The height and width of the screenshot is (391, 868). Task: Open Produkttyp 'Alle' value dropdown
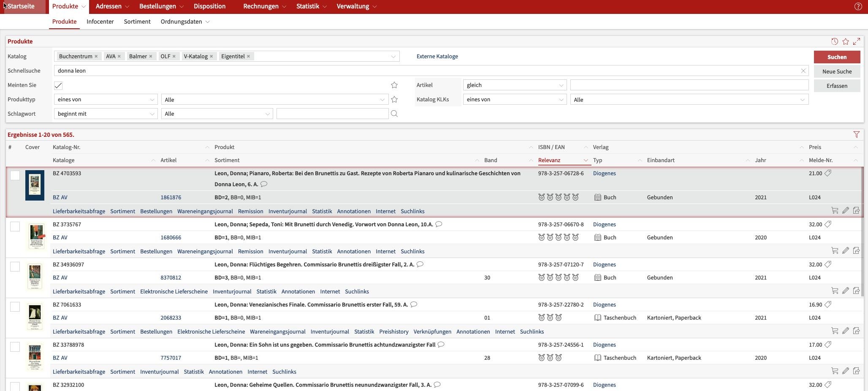(274, 100)
